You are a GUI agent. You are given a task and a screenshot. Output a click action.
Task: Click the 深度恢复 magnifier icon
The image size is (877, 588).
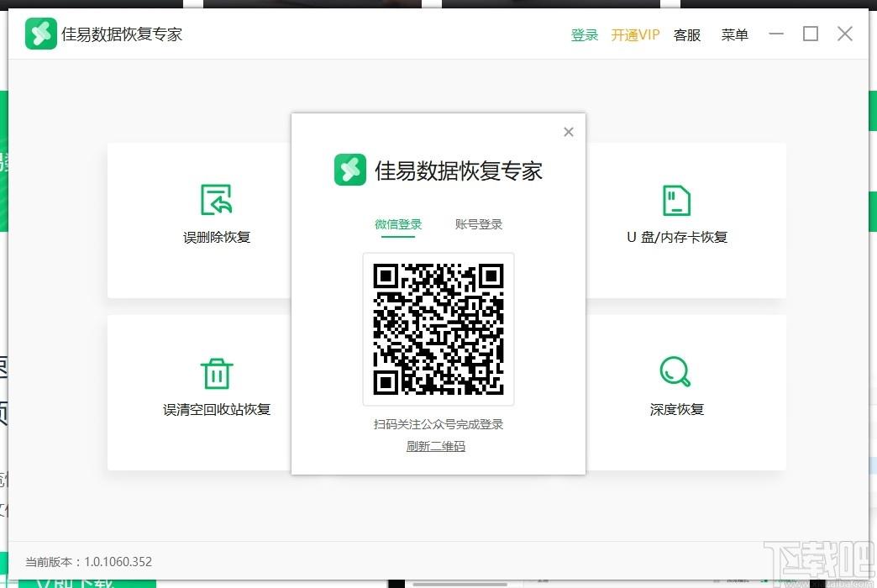(x=675, y=371)
